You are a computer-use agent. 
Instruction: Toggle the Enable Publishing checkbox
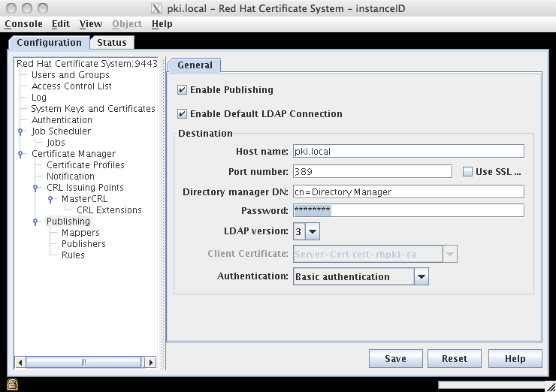pyautogui.click(x=182, y=89)
